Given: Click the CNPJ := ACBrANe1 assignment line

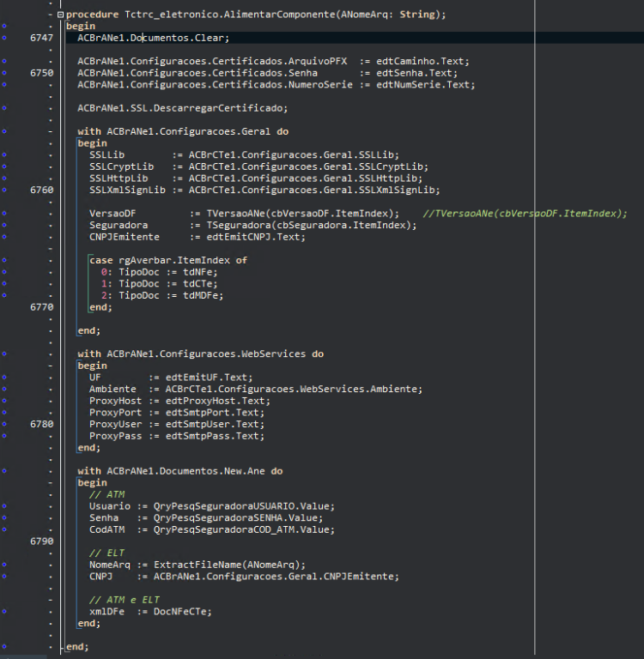Looking at the screenshot, I should coord(244,577).
